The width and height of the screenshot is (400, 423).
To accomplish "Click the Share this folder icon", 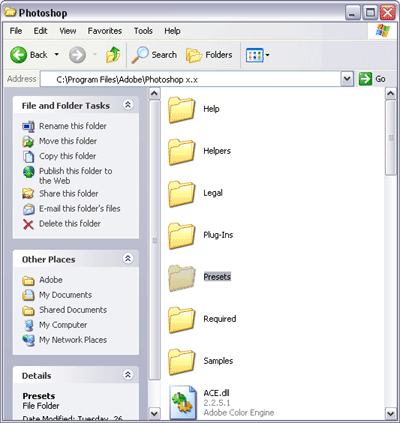I will click(28, 194).
